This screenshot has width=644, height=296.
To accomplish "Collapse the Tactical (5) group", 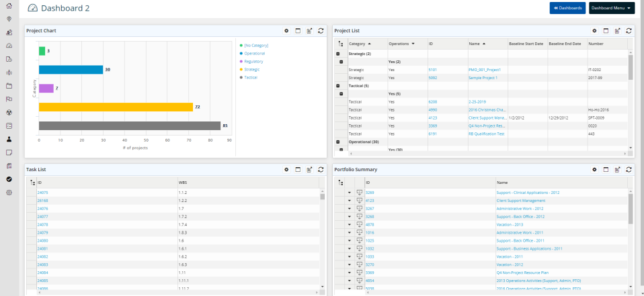I will (x=337, y=86).
